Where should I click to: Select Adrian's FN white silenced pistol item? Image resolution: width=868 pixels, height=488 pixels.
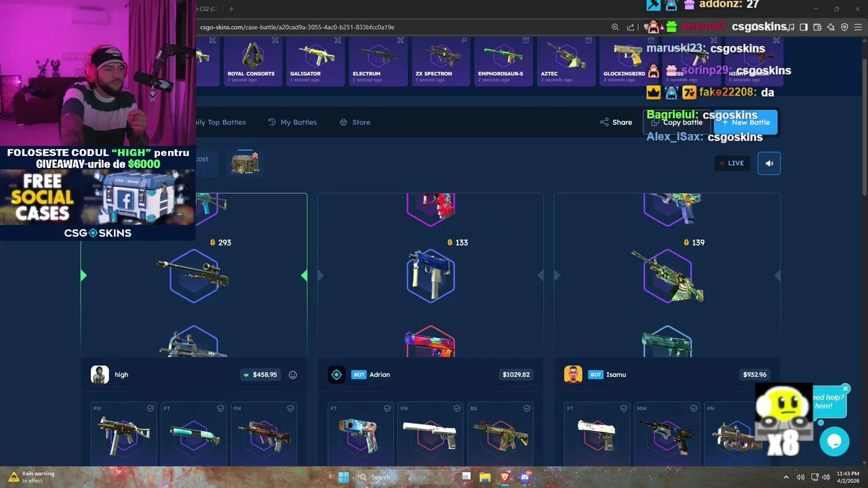(430, 432)
